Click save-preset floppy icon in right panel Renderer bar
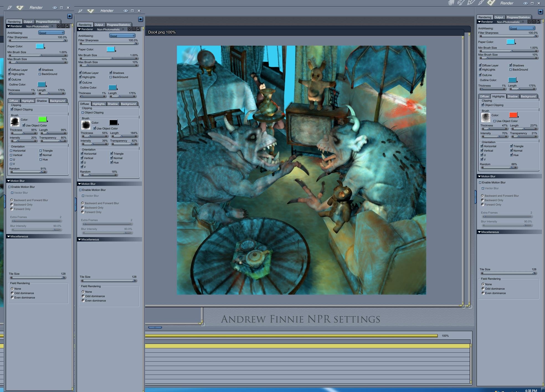545x392 pixels. tap(534, 22)
